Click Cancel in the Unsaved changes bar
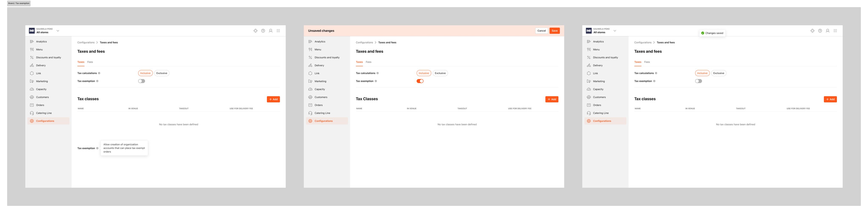The width and height of the screenshot is (868, 213). pyautogui.click(x=541, y=31)
